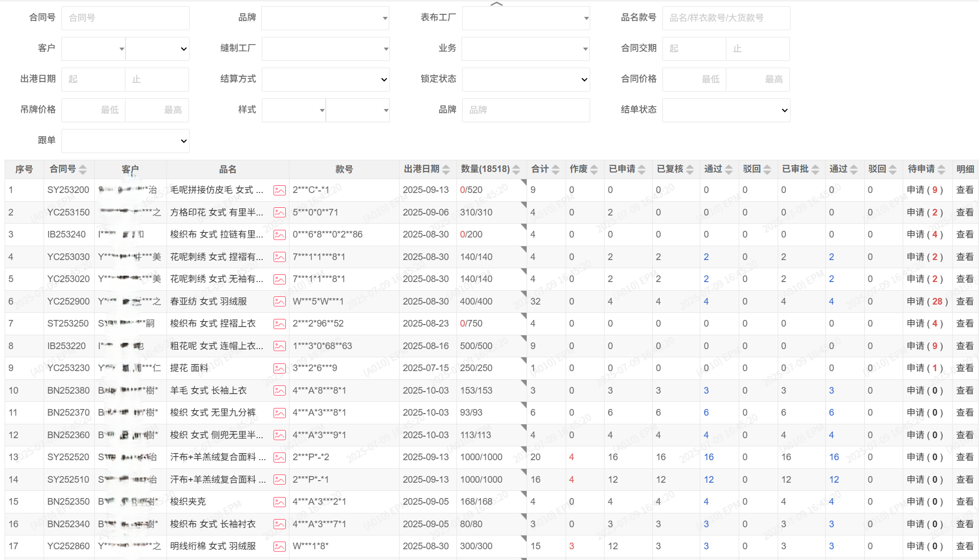Click 查看 for row YC252860
Viewport: 979px width, 560px height.
click(965, 546)
